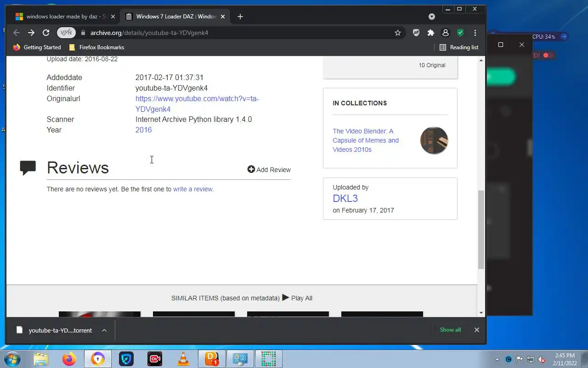Open the browser three-dot menu
Screen dimensions: 588x368
coord(475,33)
